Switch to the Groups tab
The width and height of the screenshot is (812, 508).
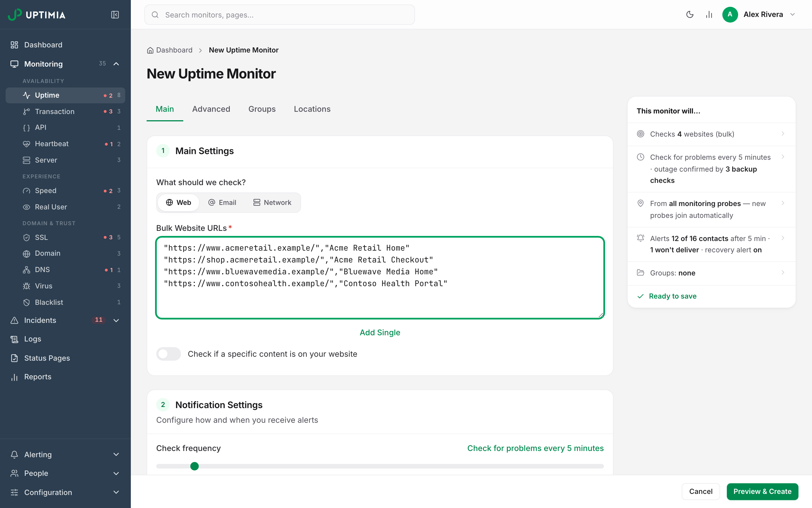click(x=262, y=109)
